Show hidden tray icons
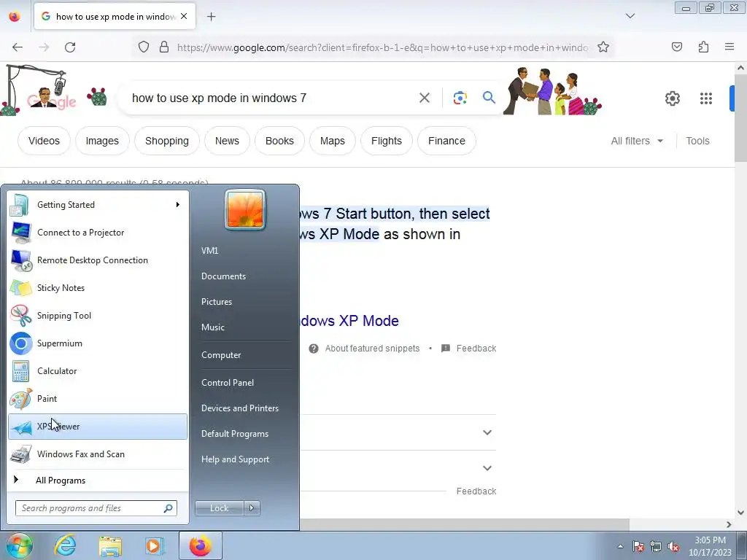The height and width of the screenshot is (560, 747). point(620,546)
